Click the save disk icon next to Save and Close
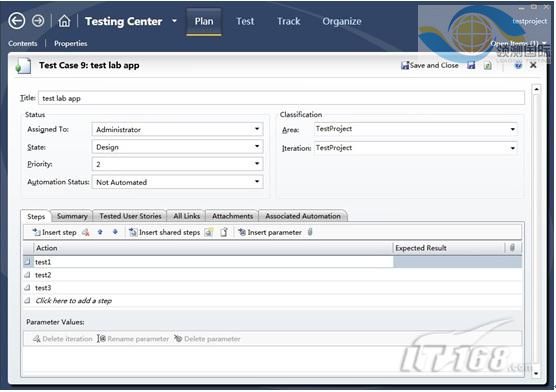556x392 pixels. pyautogui.click(x=471, y=65)
